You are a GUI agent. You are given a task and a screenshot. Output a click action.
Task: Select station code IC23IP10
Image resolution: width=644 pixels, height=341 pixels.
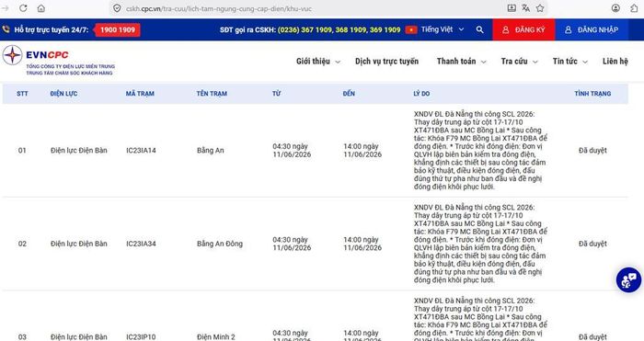click(141, 337)
